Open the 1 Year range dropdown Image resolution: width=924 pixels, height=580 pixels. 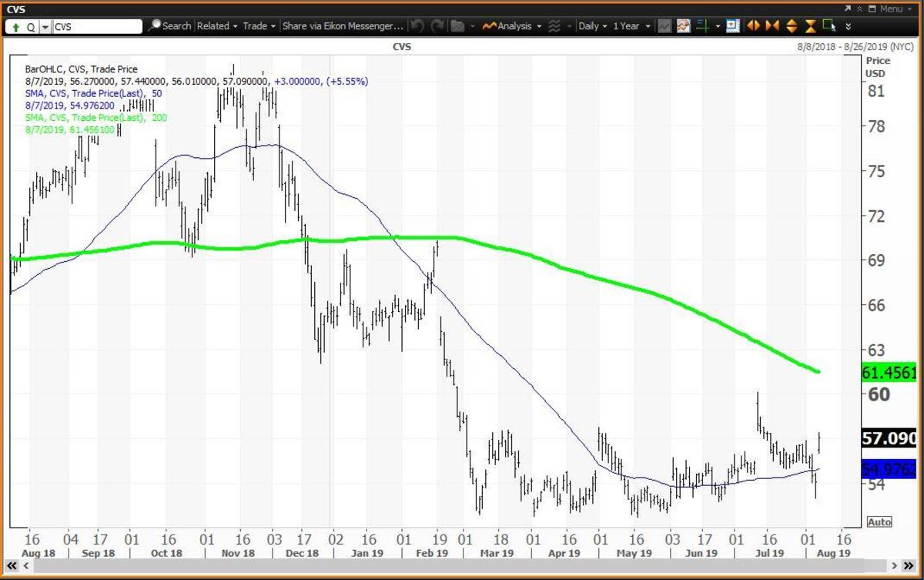631,25
